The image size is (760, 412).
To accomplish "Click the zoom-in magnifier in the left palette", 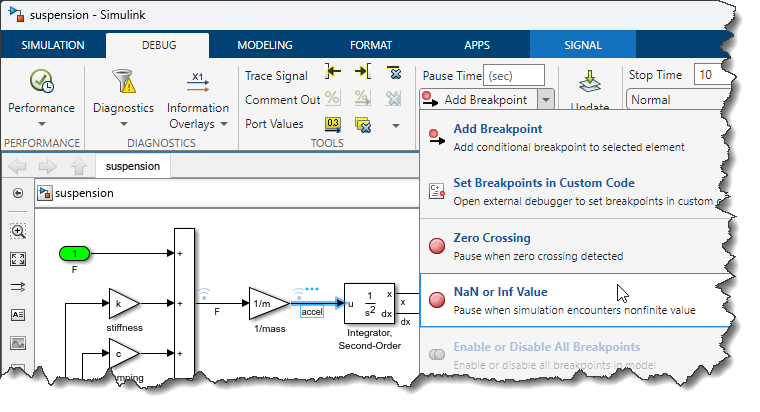I will pos(18,231).
